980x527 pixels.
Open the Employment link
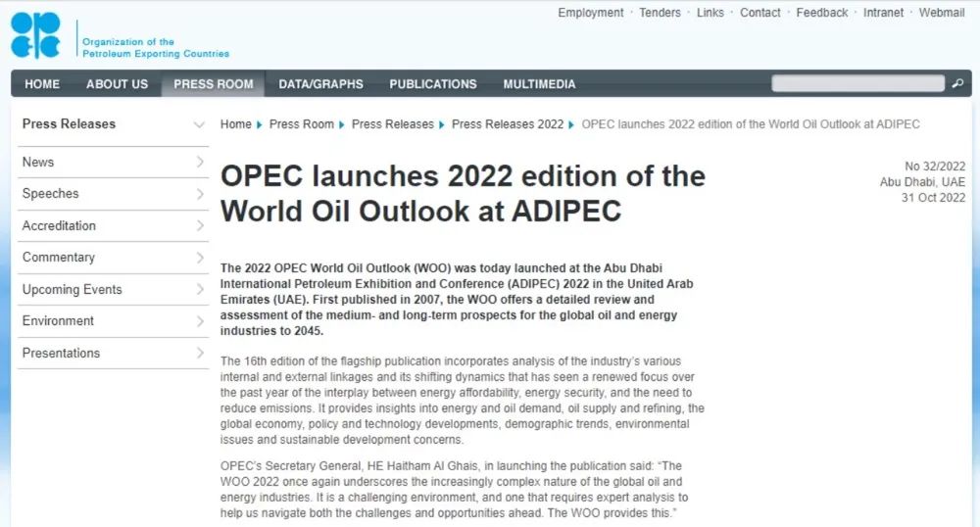coord(591,13)
